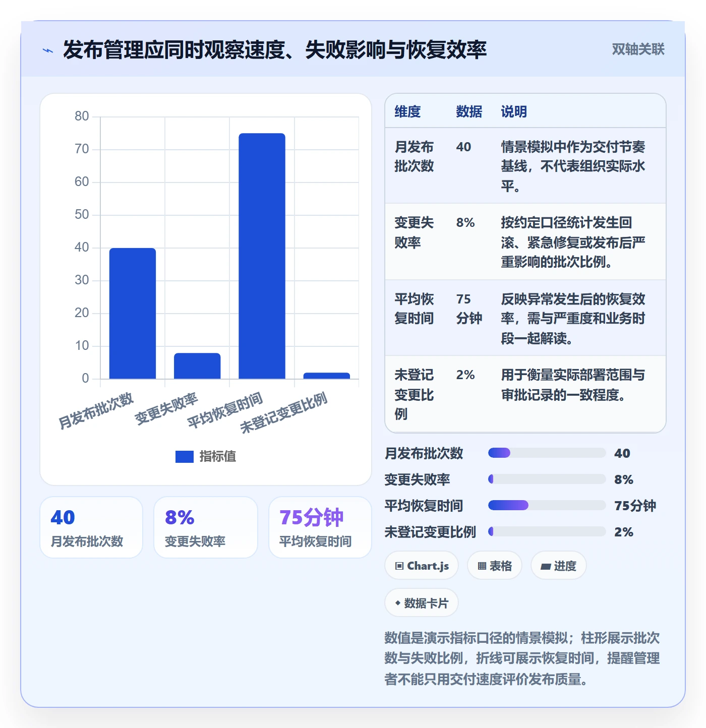Click the 平均恢复时间 table row name
This screenshot has height=728, width=706.
pos(414,309)
